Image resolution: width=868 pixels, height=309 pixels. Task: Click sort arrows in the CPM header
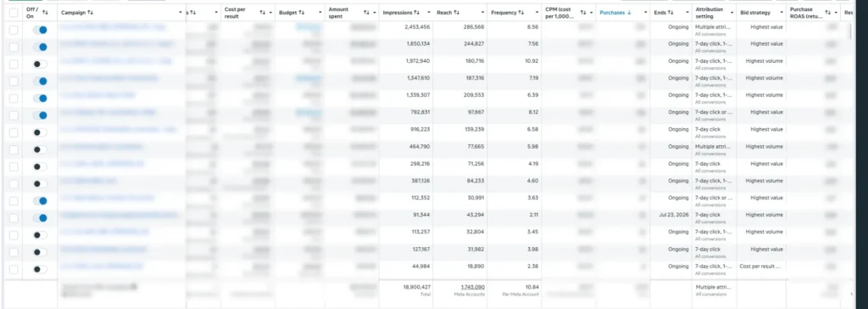click(x=583, y=12)
